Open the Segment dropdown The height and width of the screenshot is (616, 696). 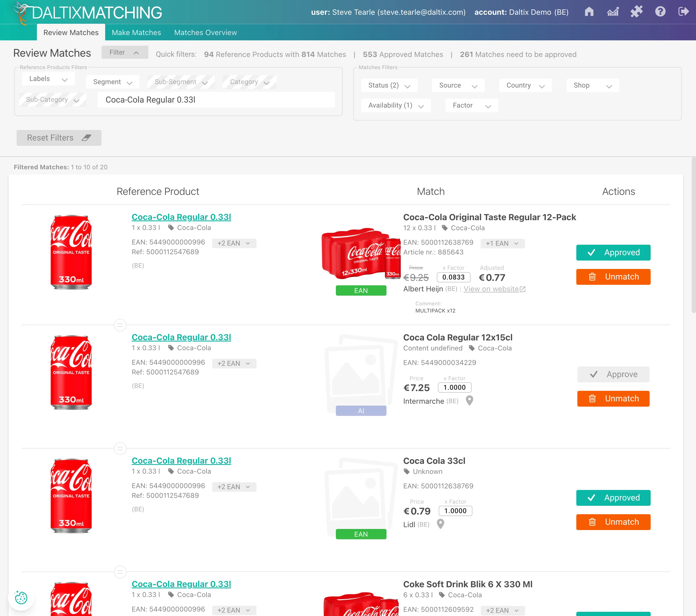coord(113,82)
